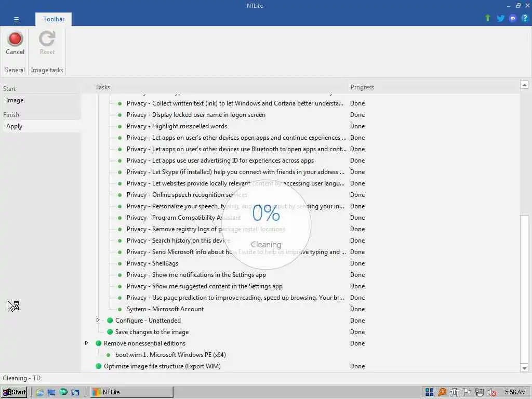The height and width of the screenshot is (399, 532).
Task: Click Done status for Privacy - ShellBags
Action: click(x=357, y=263)
